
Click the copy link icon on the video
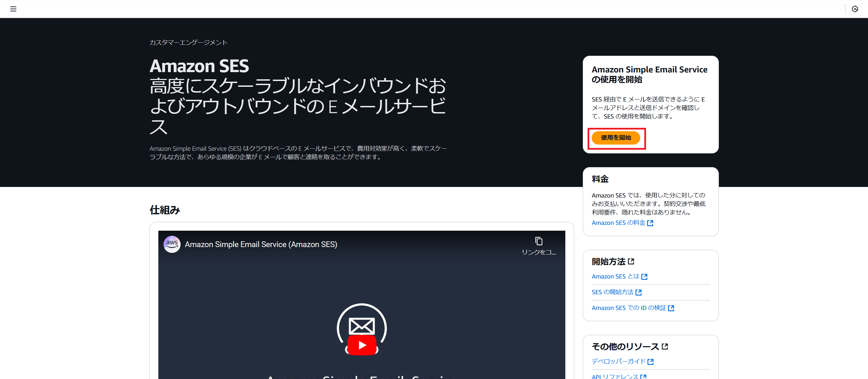coord(539,241)
